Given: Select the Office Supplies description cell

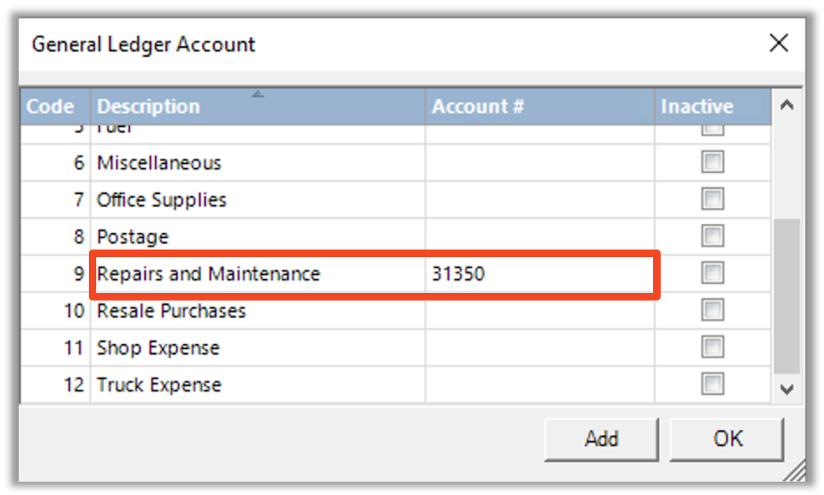Looking at the screenshot, I should [x=258, y=200].
